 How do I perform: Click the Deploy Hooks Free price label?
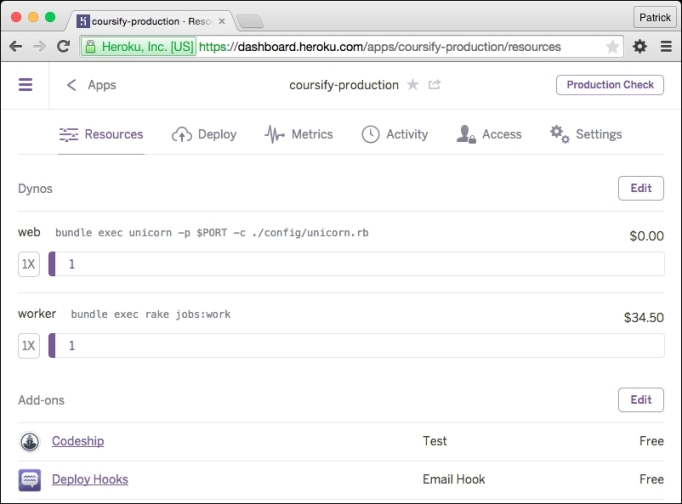pyautogui.click(x=652, y=479)
